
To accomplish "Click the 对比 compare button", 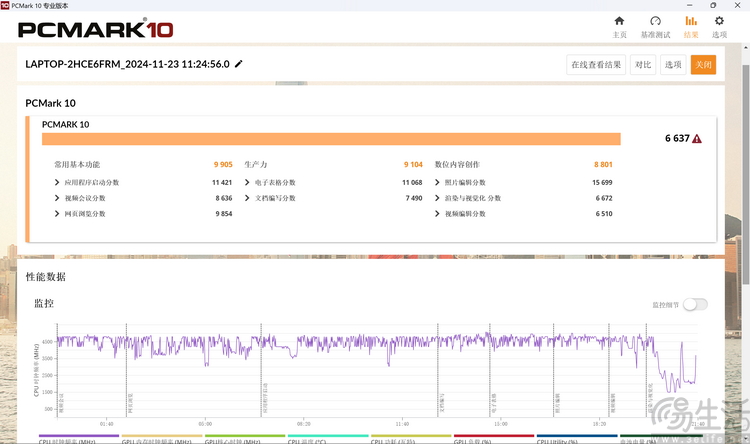I will (x=643, y=65).
